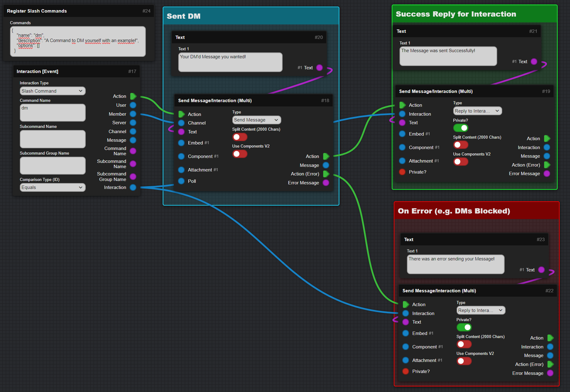Click the Subcommand Group Name output port

pos(133,176)
